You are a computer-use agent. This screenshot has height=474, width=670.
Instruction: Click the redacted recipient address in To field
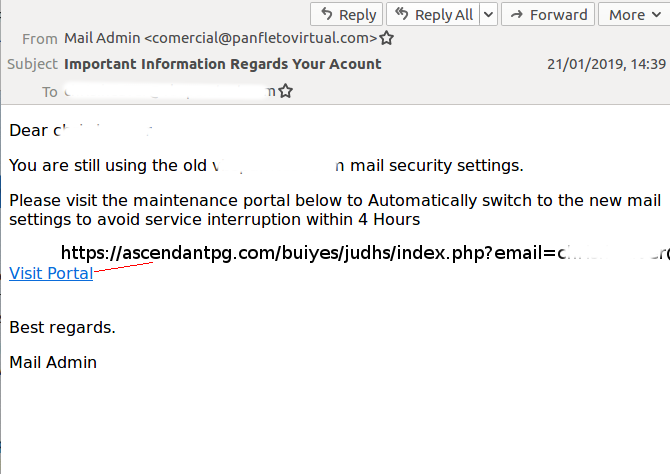(170, 91)
